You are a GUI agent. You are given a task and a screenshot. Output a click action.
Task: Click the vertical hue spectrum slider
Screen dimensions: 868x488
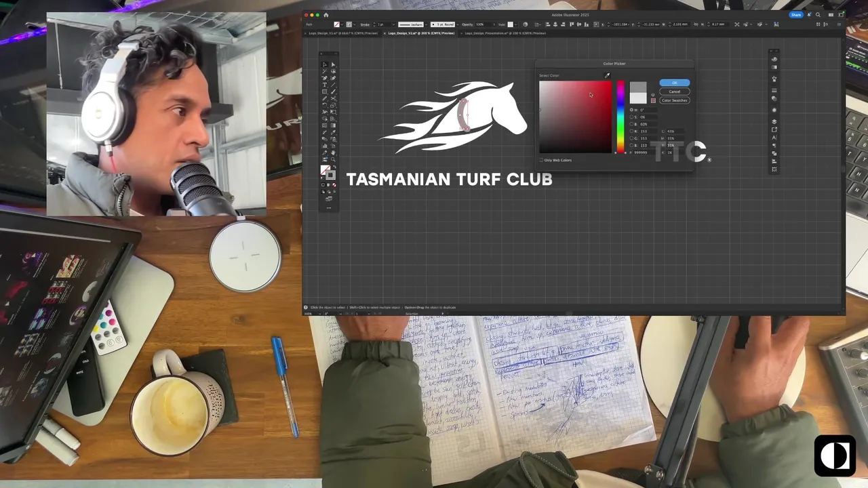pyautogui.click(x=620, y=117)
